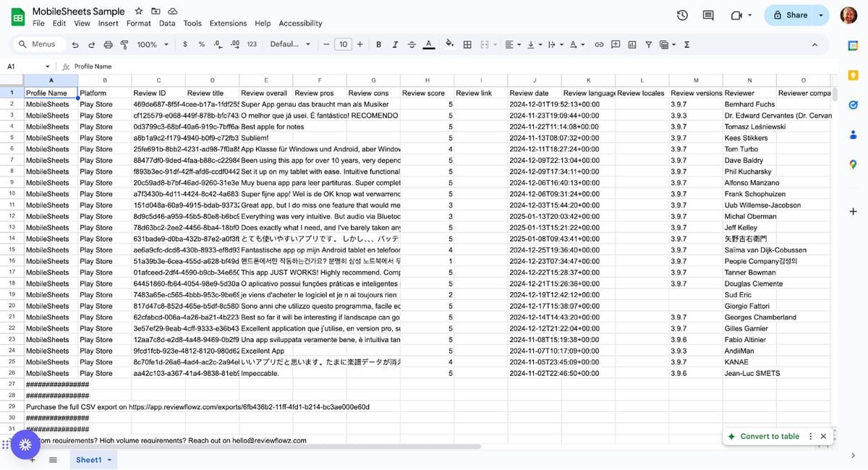868x470 pixels.
Task: Open Google Sheets home logo
Action: coord(18,17)
